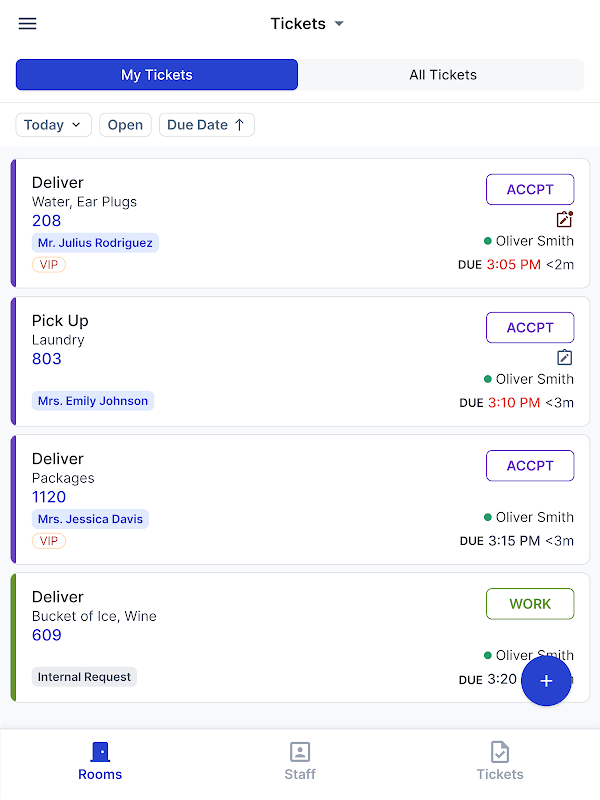600x800 pixels.
Task: Toggle the Open status filter
Action: pos(126,125)
